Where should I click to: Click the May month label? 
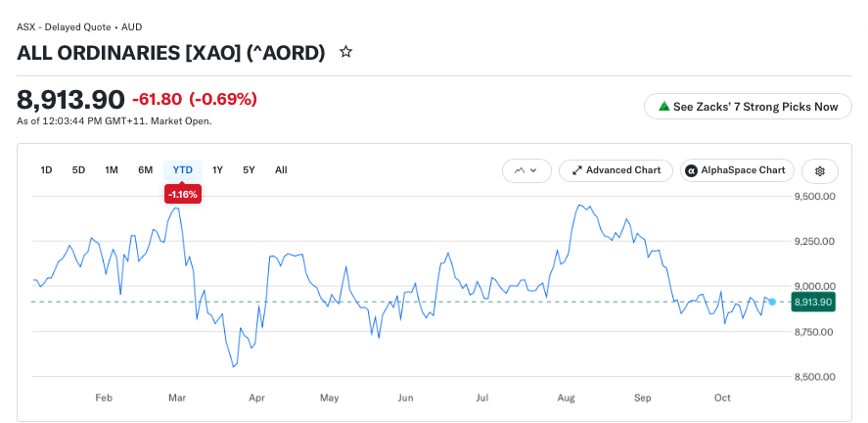(330, 398)
